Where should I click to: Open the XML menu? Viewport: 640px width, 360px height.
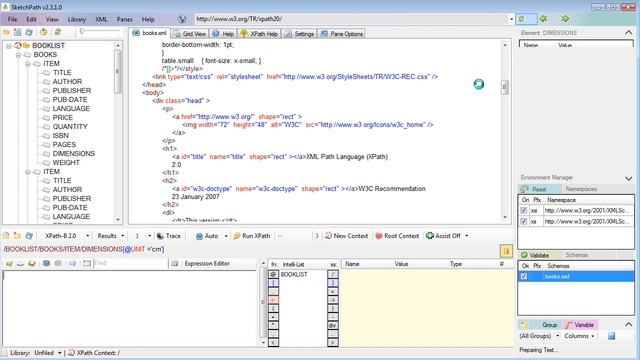coord(101,19)
